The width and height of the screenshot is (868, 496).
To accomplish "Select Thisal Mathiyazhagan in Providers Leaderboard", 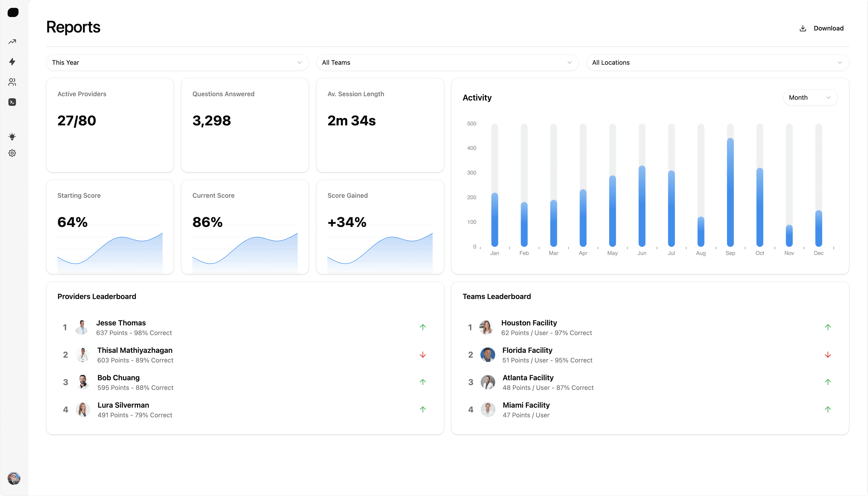I will tap(135, 351).
